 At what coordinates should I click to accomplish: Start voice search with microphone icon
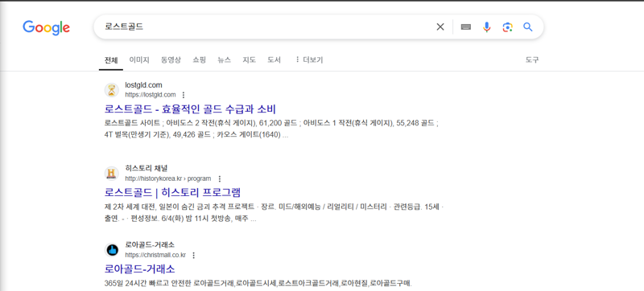pyautogui.click(x=487, y=27)
